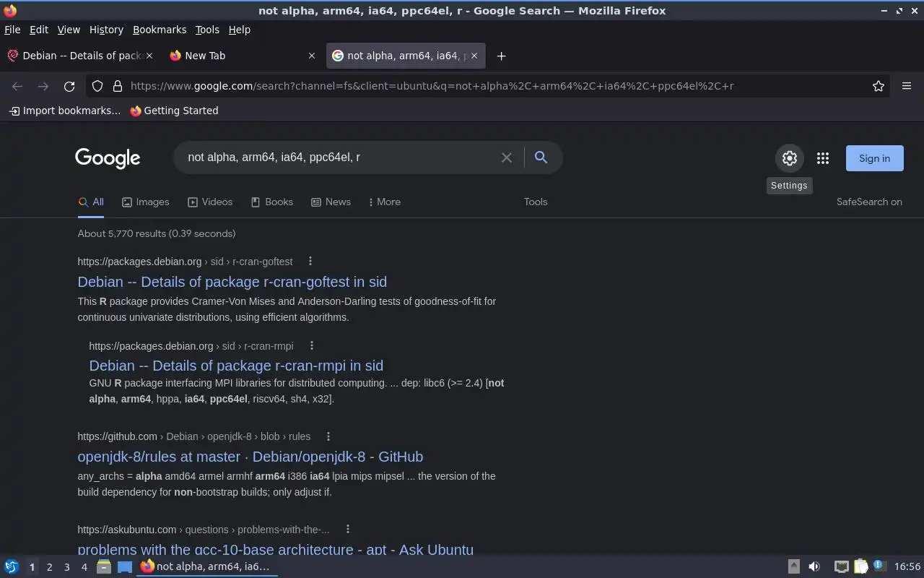Open Google apps grid
Screen dimensions: 924x578
point(823,158)
